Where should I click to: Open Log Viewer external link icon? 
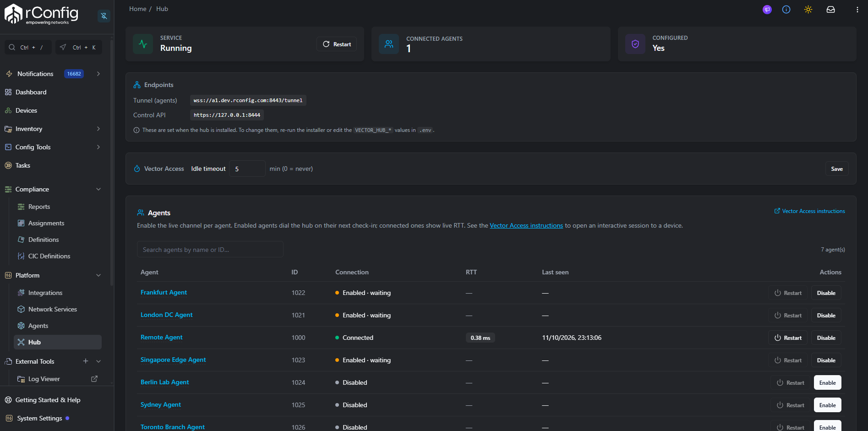tap(94, 379)
